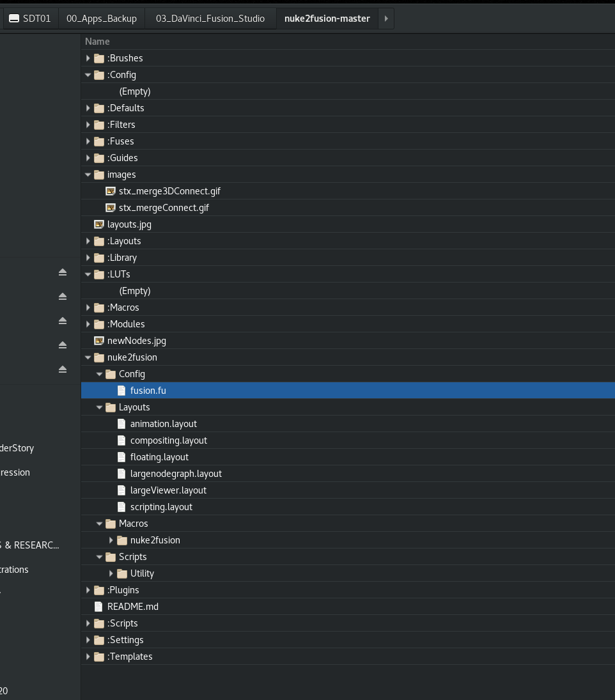
Task: Select the stx_mergeConnect.gif file
Action: point(164,208)
